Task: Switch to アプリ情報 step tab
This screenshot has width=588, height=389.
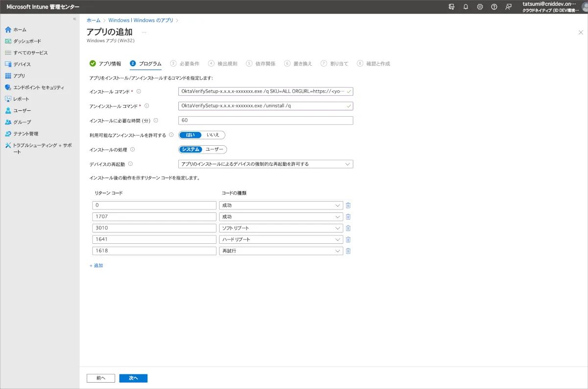Action: [105, 64]
